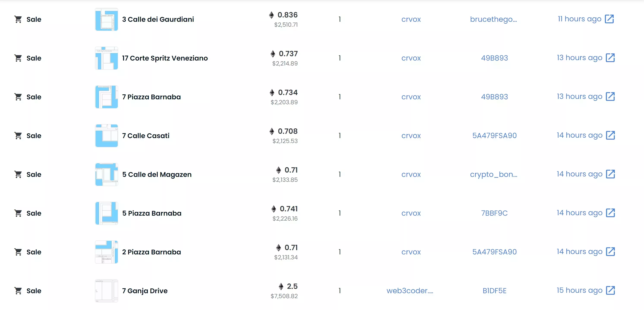Click cart icon next to 7 Piazza Barnaba sale

tap(18, 97)
